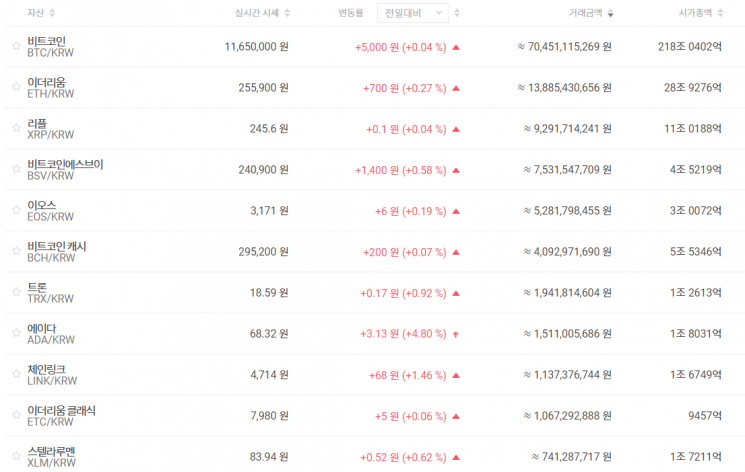Click the red up triangle in TRX/KRW row
The width and height of the screenshot is (745, 472).
[456, 293]
